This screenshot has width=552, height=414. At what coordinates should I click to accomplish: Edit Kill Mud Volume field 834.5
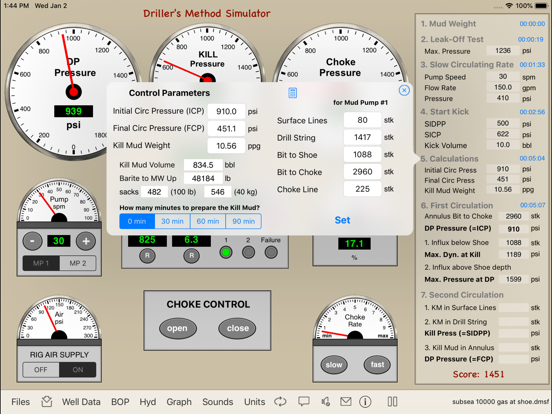(x=203, y=165)
